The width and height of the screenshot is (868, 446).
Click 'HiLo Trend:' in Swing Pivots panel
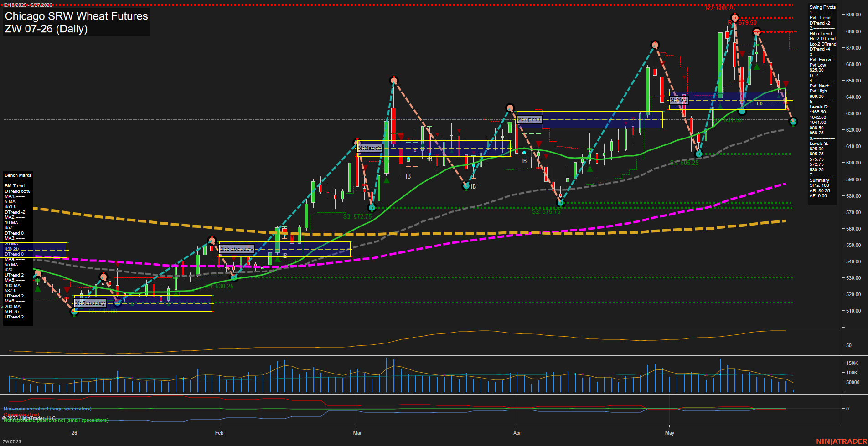click(821, 34)
